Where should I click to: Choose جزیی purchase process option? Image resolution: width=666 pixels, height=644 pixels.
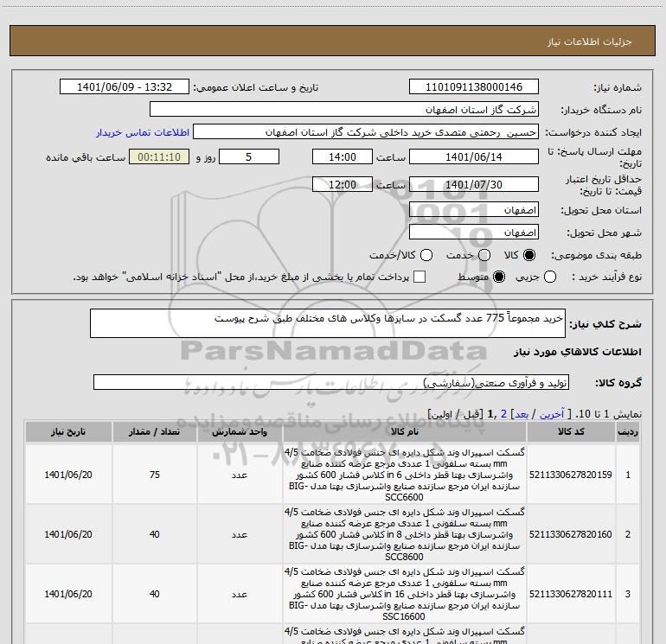point(549,277)
